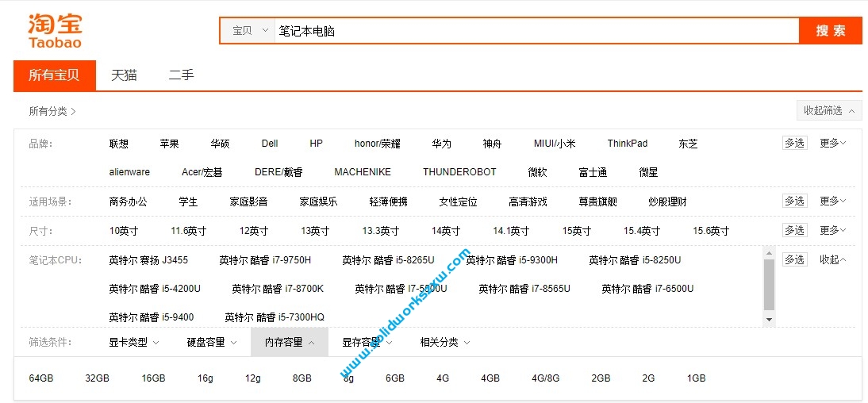868x403 pixels.
Task: Expand 更多 in the 尺寸 row
Action: pyautogui.click(x=832, y=230)
